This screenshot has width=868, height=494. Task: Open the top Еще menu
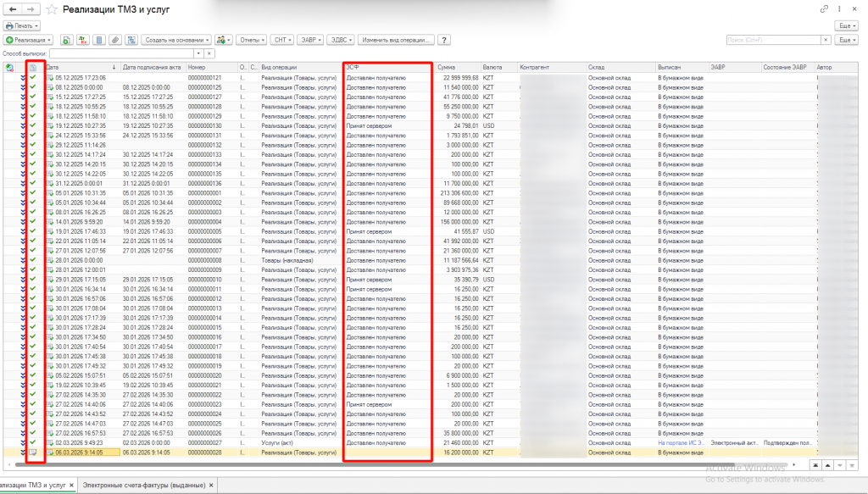tap(847, 26)
